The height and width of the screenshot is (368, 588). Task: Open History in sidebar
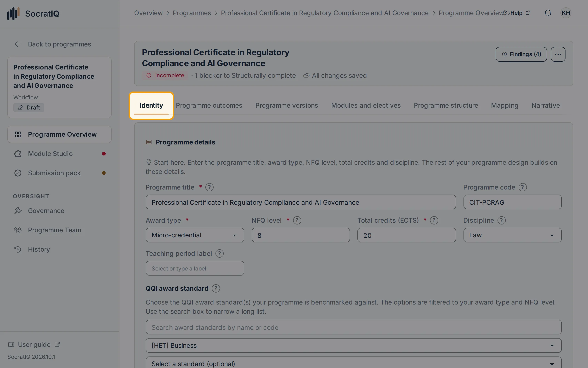[59, 249]
